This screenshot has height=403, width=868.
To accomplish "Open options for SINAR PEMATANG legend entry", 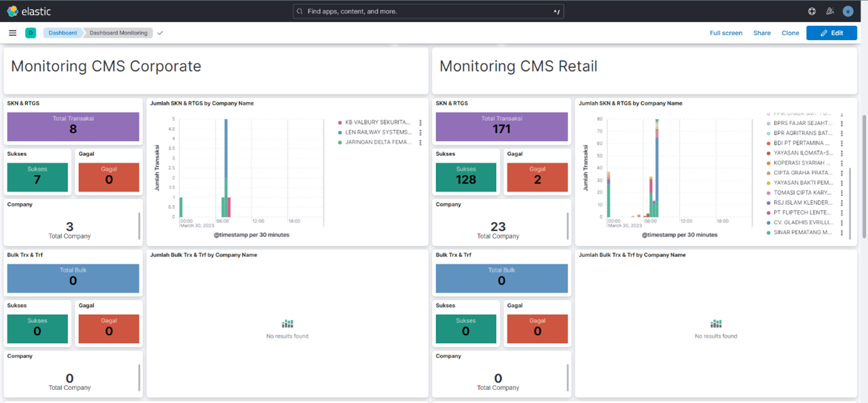I will coord(842,233).
